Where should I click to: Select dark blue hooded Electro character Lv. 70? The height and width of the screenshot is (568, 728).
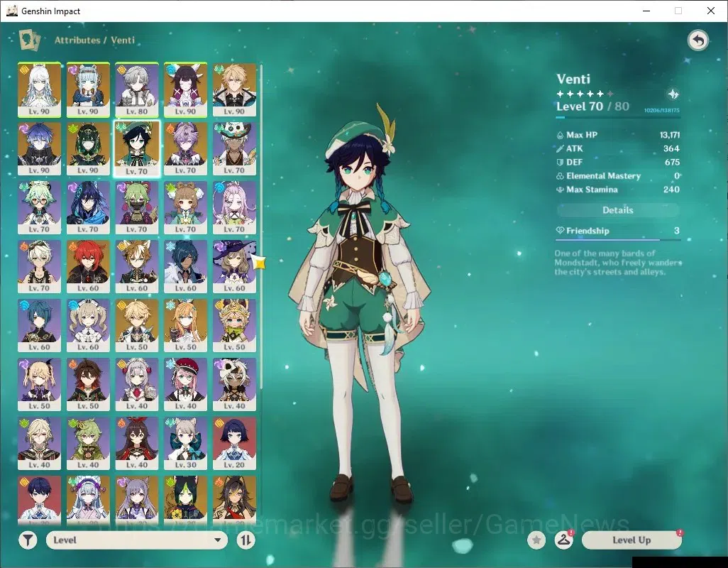[88, 207]
